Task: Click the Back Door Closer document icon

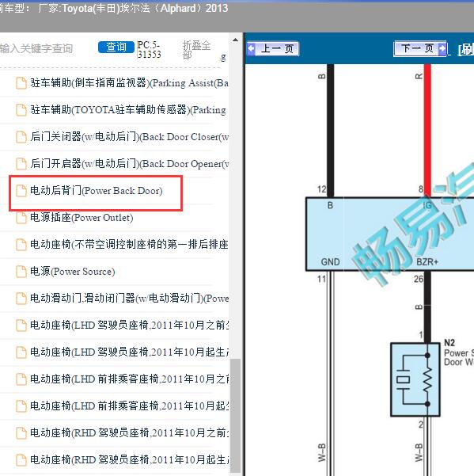Action: click(21, 137)
